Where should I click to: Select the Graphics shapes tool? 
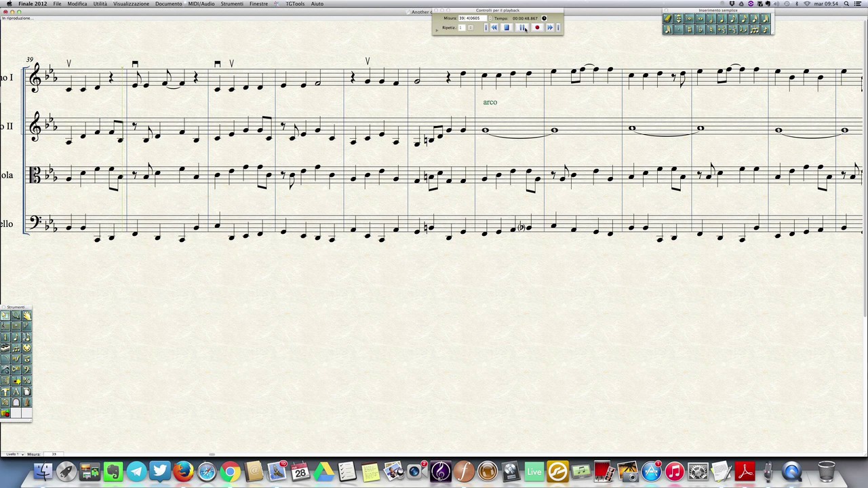(5, 413)
